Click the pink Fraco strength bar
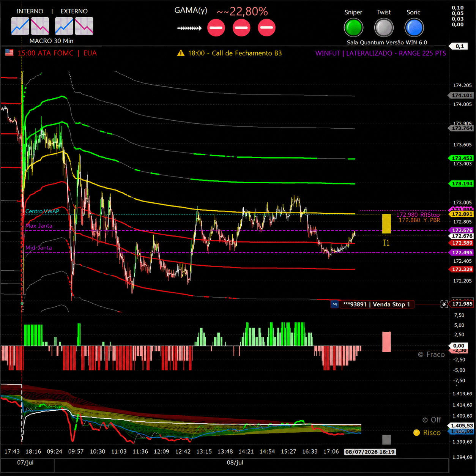 coord(386,342)
